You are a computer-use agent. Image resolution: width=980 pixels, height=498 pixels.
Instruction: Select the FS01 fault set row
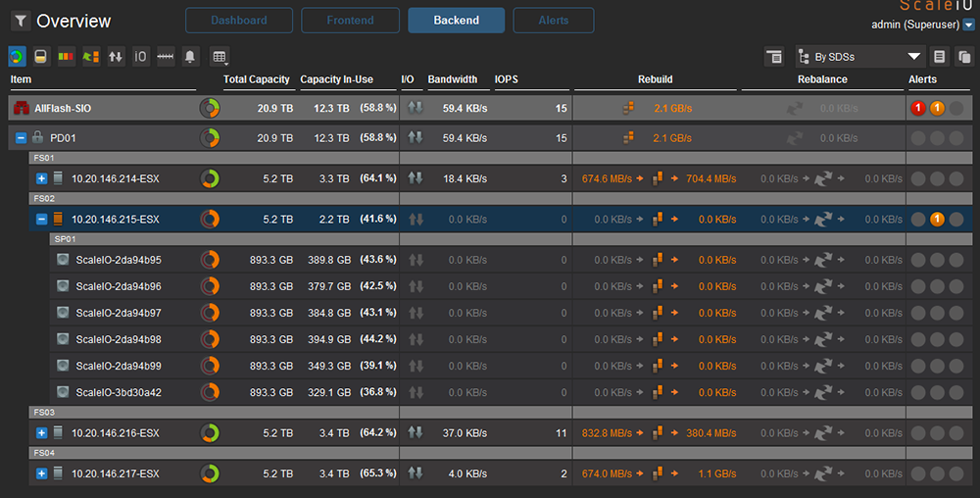[501, 158]
